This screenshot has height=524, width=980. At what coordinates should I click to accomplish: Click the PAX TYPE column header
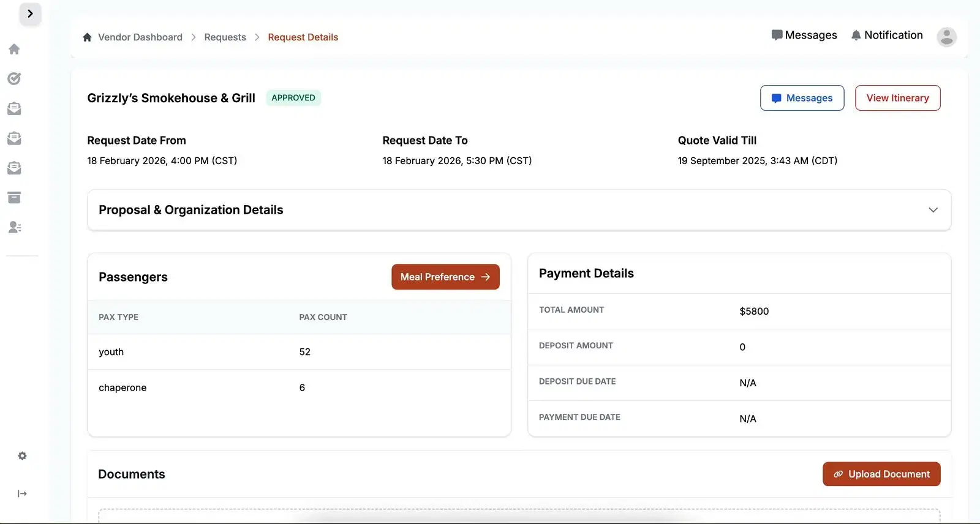tap(118, 317)
